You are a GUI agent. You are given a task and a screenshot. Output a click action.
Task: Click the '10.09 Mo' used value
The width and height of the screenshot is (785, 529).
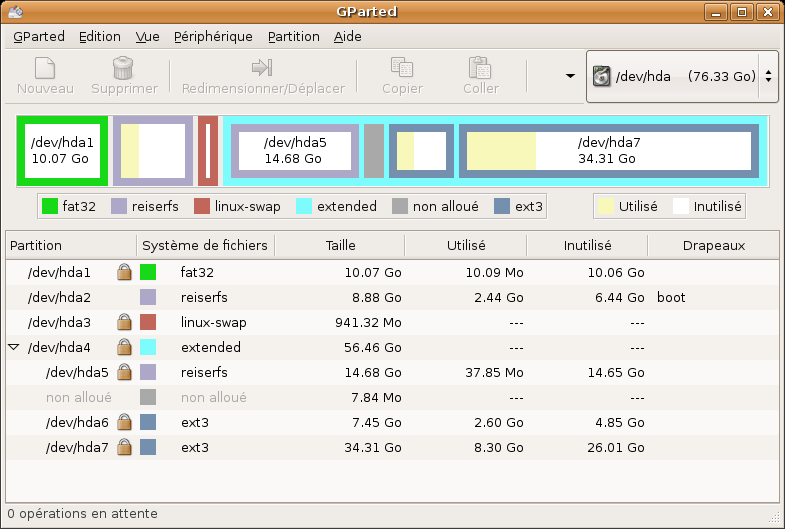(494, 272)
